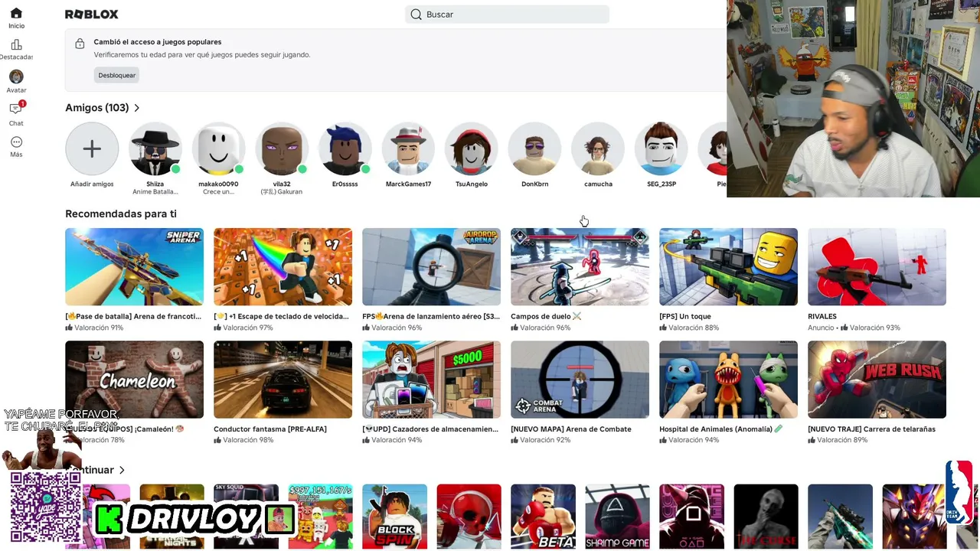Expand the Continuar section chevron
Screen dimensions: 980x551
(x=122, y=470)
